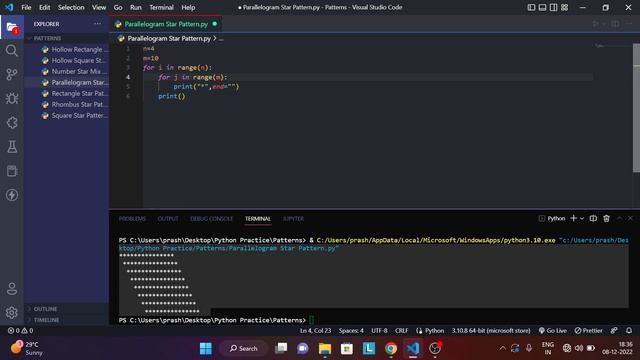Screen dimensions: 640x360
Task: Toggle Panel layout icon in title bar
Action: (542, 7)
